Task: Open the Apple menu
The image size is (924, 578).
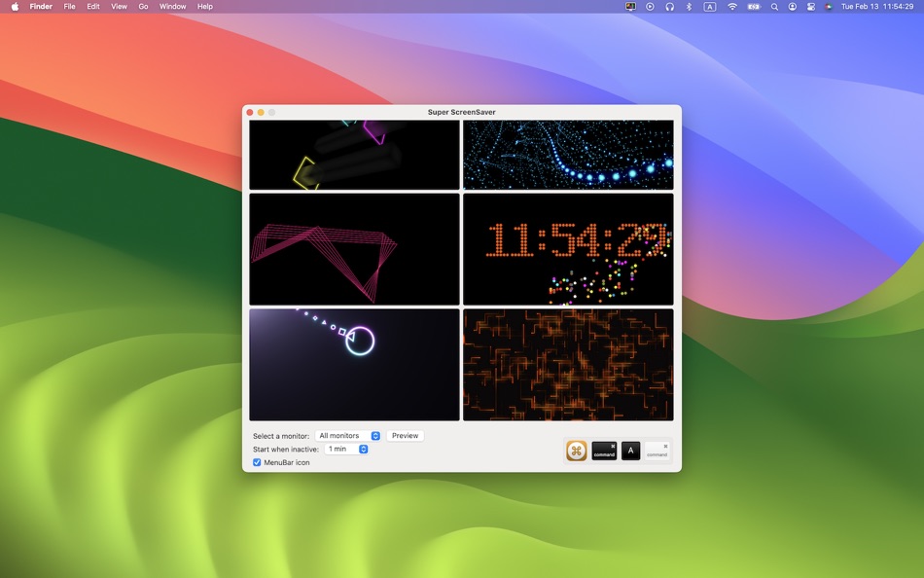Action: pos(15,7)
